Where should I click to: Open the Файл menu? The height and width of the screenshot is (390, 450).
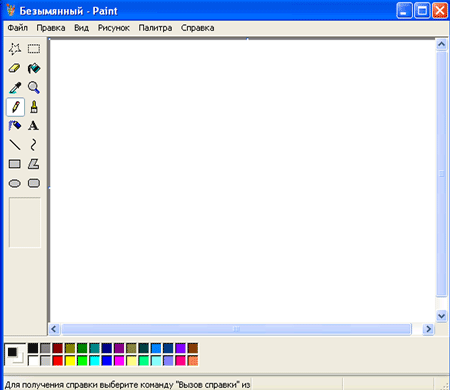click(18, 28)
